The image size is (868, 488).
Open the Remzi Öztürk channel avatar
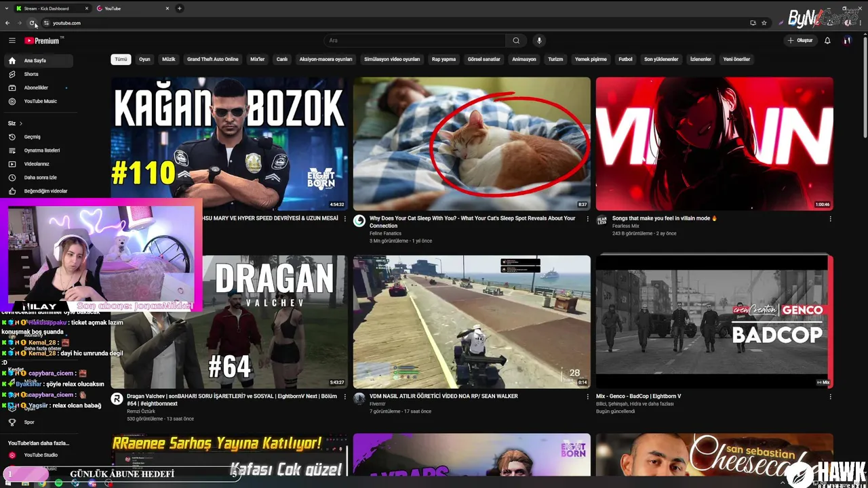coord(117,399)
